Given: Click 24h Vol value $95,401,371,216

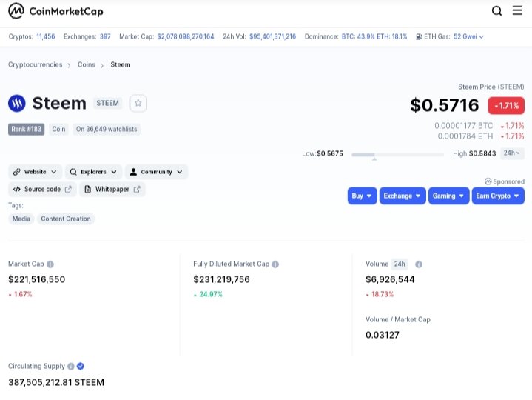Looking at the screenshot, I should (x=272, y=36).
